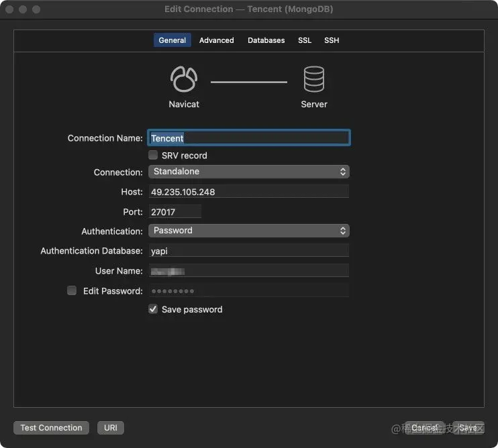Click into the Host field
This screenshot has width=498, height=448.
point(249,192)
